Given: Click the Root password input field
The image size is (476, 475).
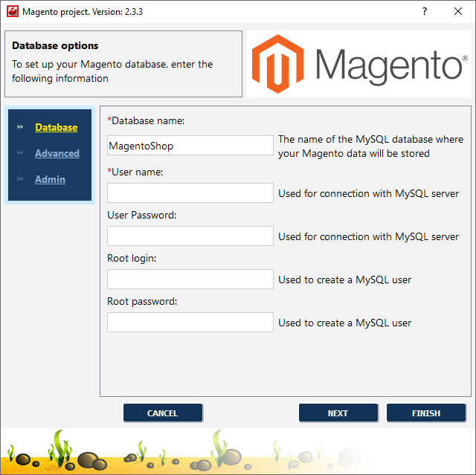Looking at the screenshot, I should [190, 322].
